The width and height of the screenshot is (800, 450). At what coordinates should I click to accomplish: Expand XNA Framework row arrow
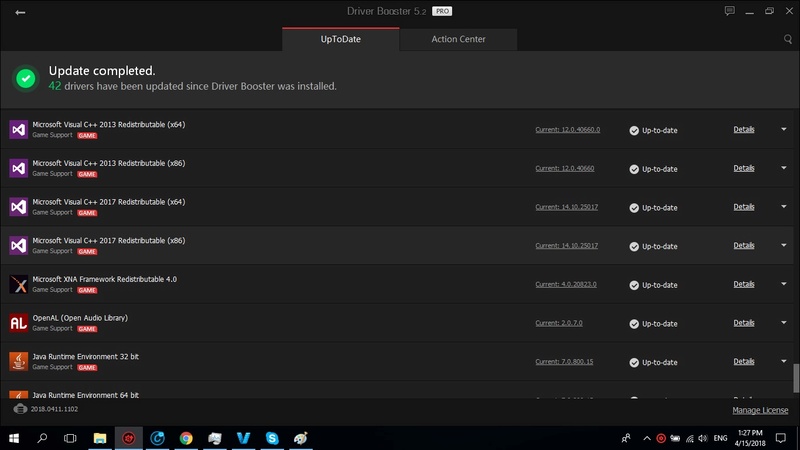(x=784, y=284)
